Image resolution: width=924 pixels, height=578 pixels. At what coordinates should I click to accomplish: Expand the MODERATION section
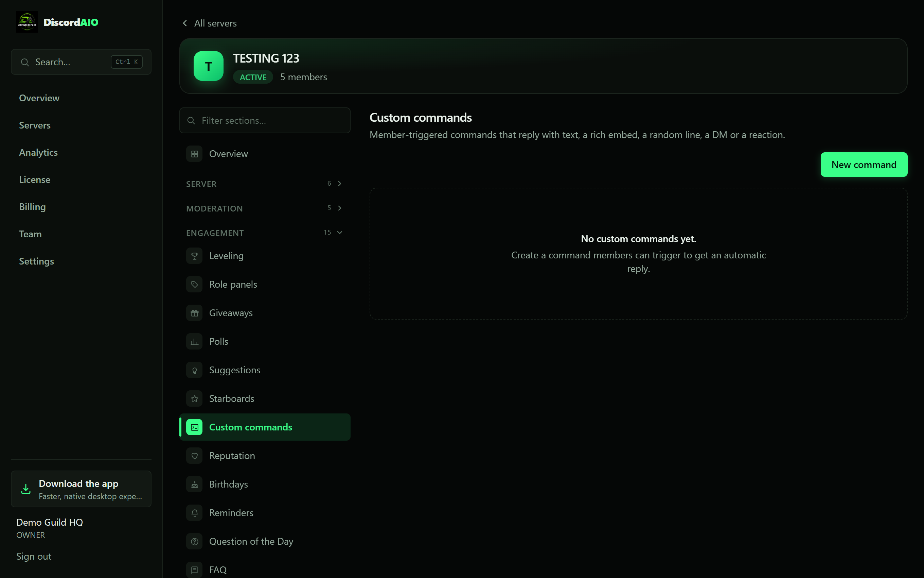265,208
